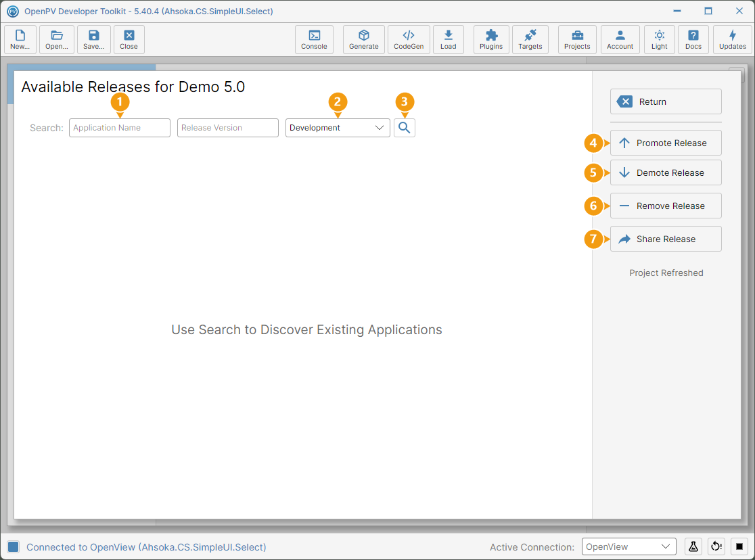Click the Demote Release button
Viewport: 755px width, 560px height.
(x=666, y=173)
